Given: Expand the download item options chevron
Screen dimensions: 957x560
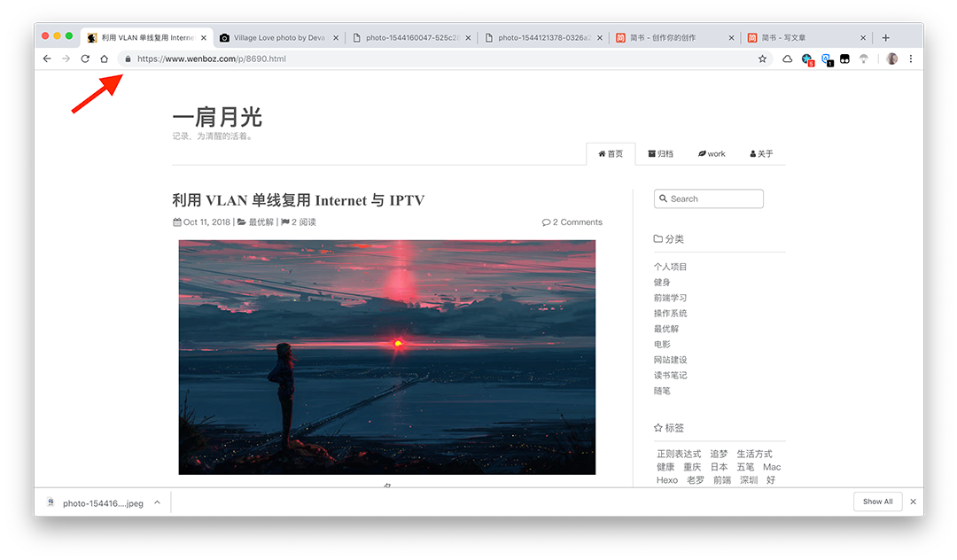Looking at the screenshot, I should (157, 502).
